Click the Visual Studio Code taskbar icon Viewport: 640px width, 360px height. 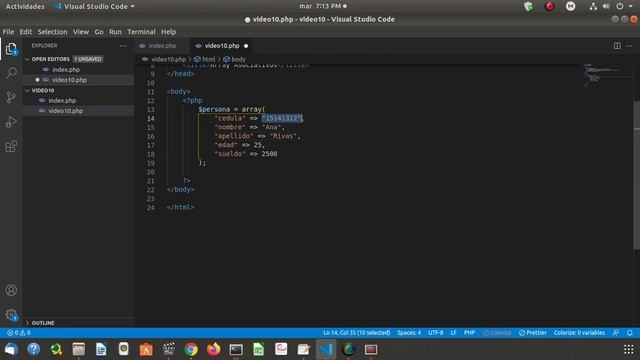click(326, 349)
